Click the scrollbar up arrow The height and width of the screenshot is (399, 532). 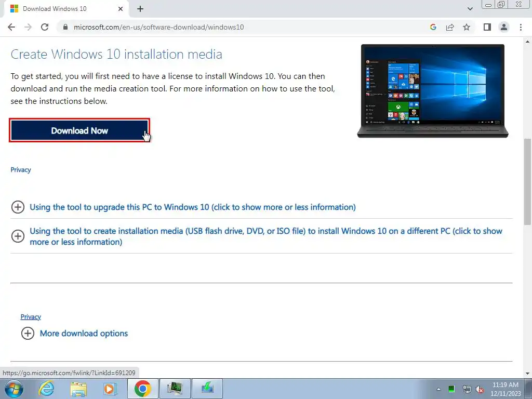(527, 42)
